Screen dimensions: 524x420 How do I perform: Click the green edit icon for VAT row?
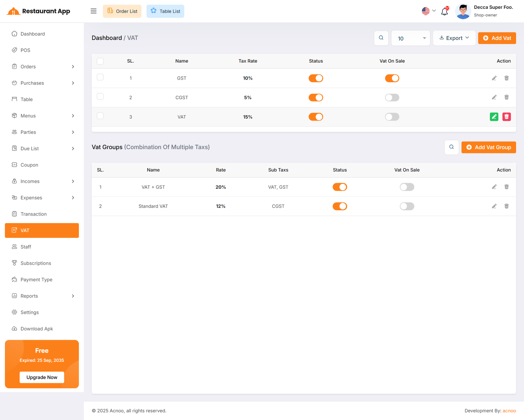[494, 117]
